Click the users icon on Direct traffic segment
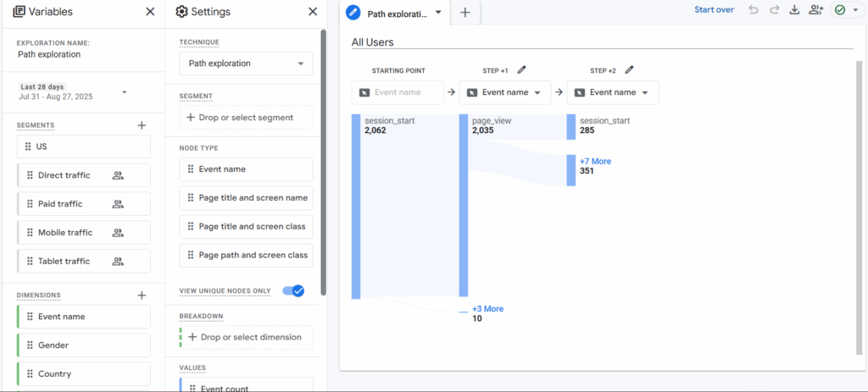 coord(118,176)
